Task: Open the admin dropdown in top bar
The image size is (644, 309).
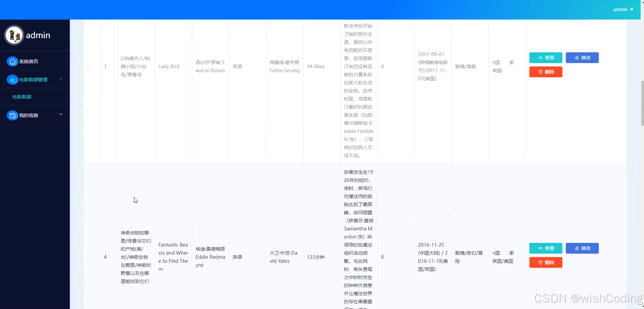Action: (x=623, y=9)
